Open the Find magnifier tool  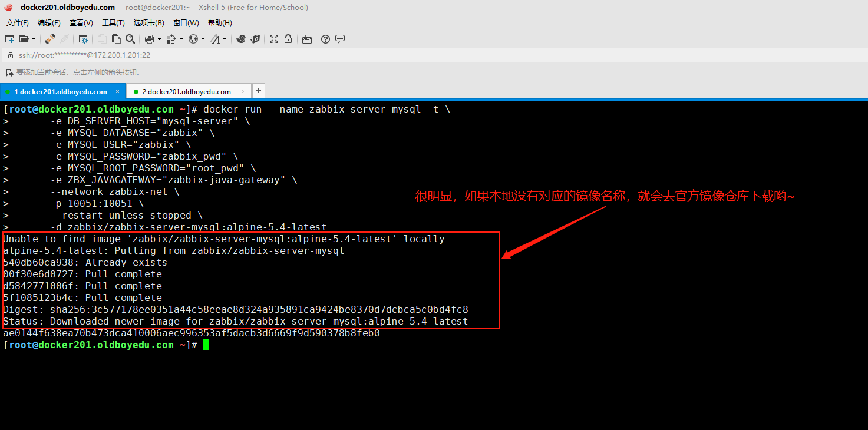point(130,39)
